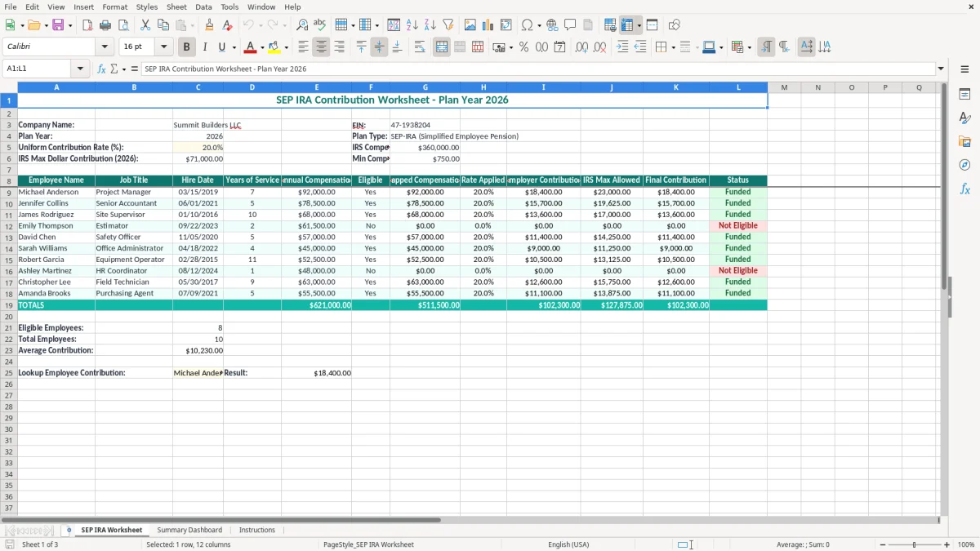Toggle Merge and Center Cells
The image size is (980, 551).
(x=442, y=47)
